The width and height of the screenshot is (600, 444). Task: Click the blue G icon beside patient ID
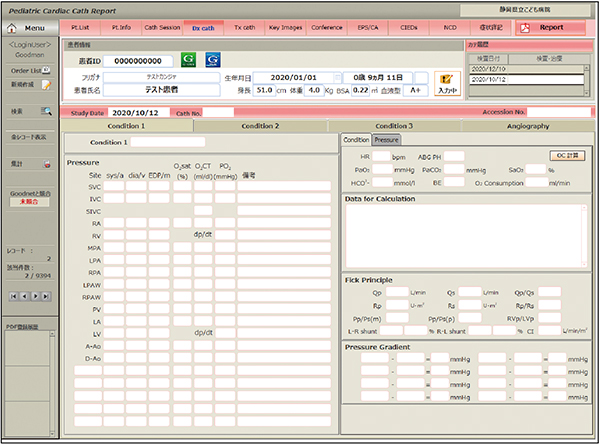coord(212,60)
